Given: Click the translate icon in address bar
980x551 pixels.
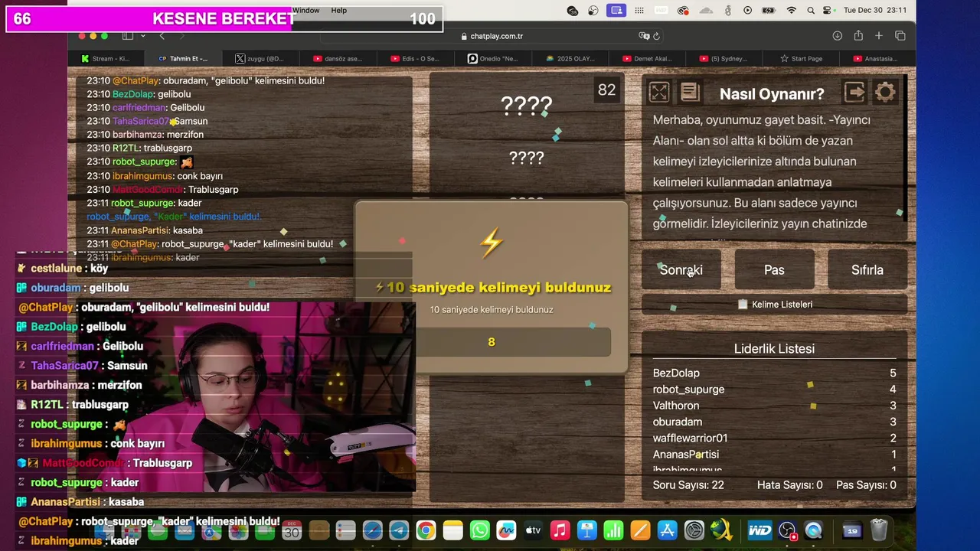Looking at the screenshot, I should pos(644,36).
